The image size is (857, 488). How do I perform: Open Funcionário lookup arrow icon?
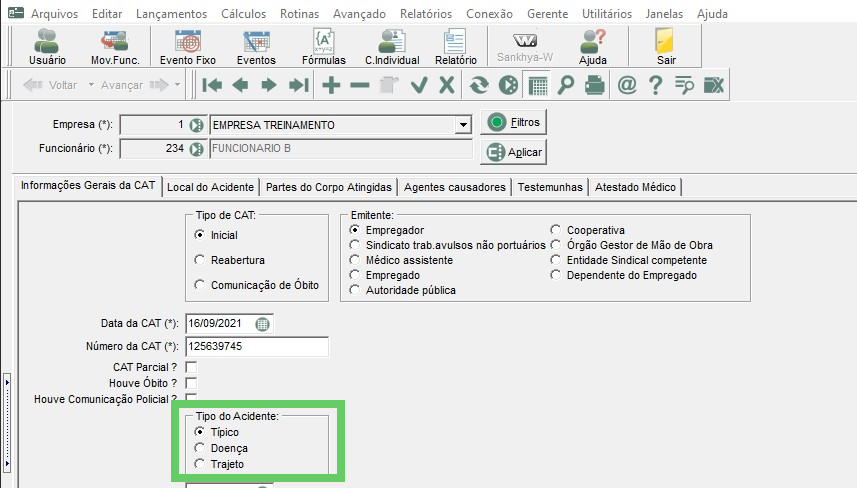(x=196, y=149)
